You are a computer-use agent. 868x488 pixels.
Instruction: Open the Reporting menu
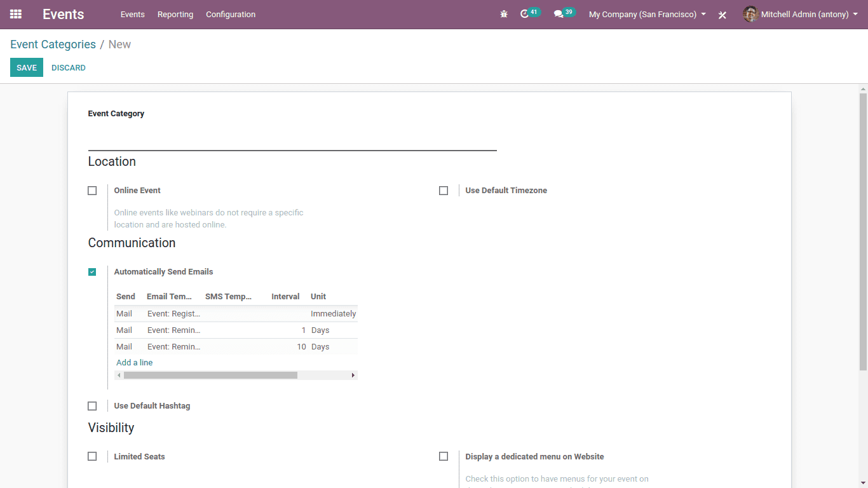(175, 14)
